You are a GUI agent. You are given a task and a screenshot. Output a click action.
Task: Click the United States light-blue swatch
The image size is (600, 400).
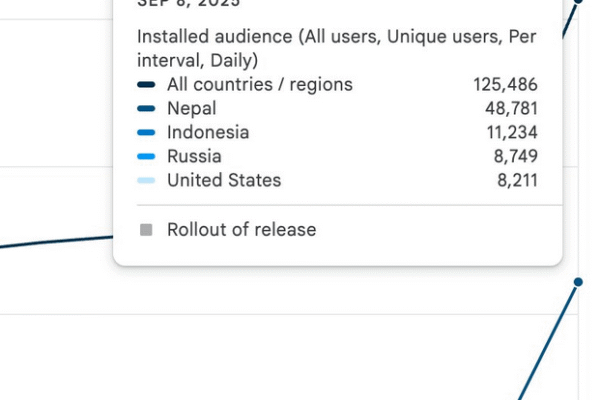click(x=146, y=181)
